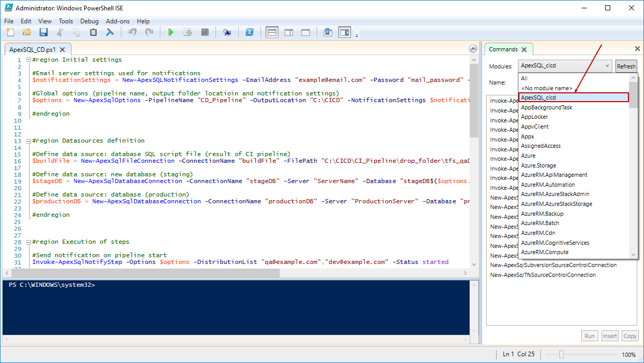Collapse the Modules dropdown via its arrow
Viewport: 644px width, 363px height.
coord(608,66)
